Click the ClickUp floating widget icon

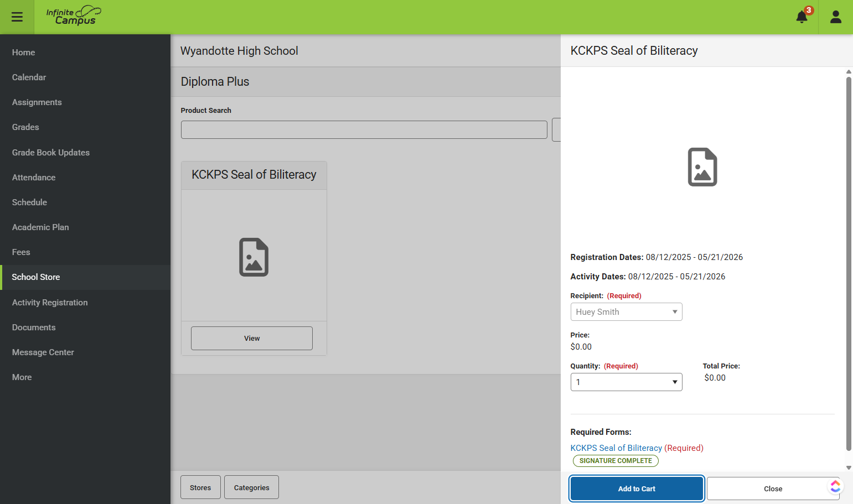coord(835,486)
